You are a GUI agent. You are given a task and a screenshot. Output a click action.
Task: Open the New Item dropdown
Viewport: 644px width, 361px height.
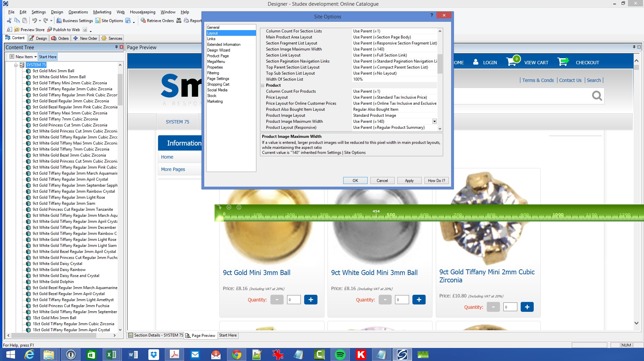(x=35, y=57)
